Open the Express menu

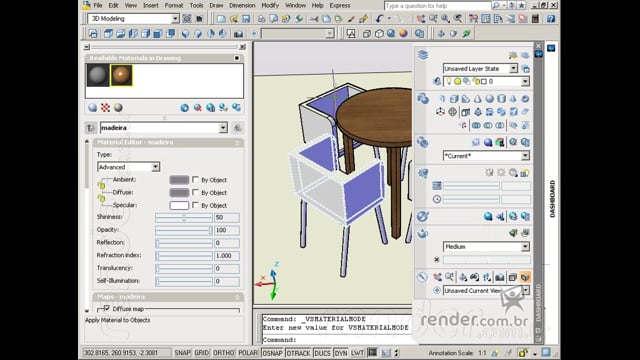point(340,6)
